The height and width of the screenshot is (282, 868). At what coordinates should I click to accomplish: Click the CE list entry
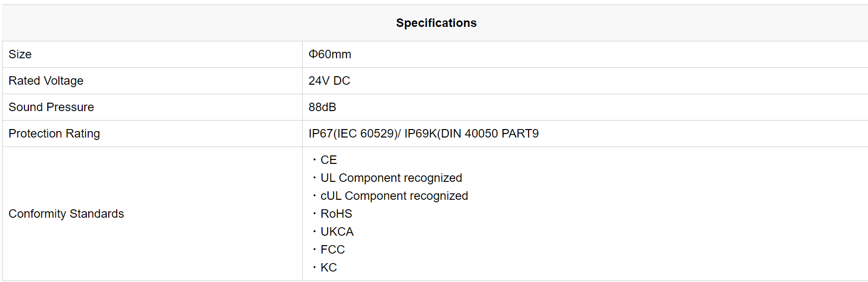point(329,160)
